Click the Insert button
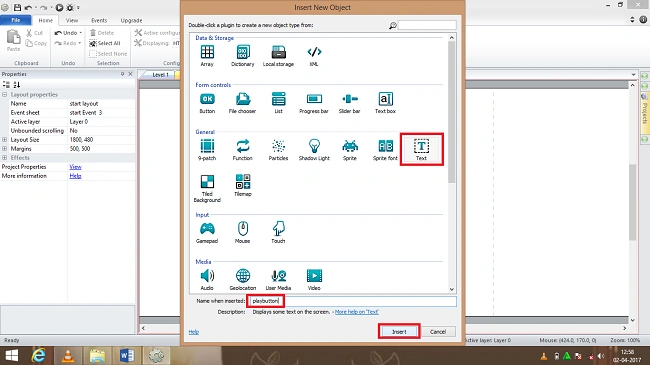Image resolution: width=650 pixels, height=365 pixels. tap(399, 331)
